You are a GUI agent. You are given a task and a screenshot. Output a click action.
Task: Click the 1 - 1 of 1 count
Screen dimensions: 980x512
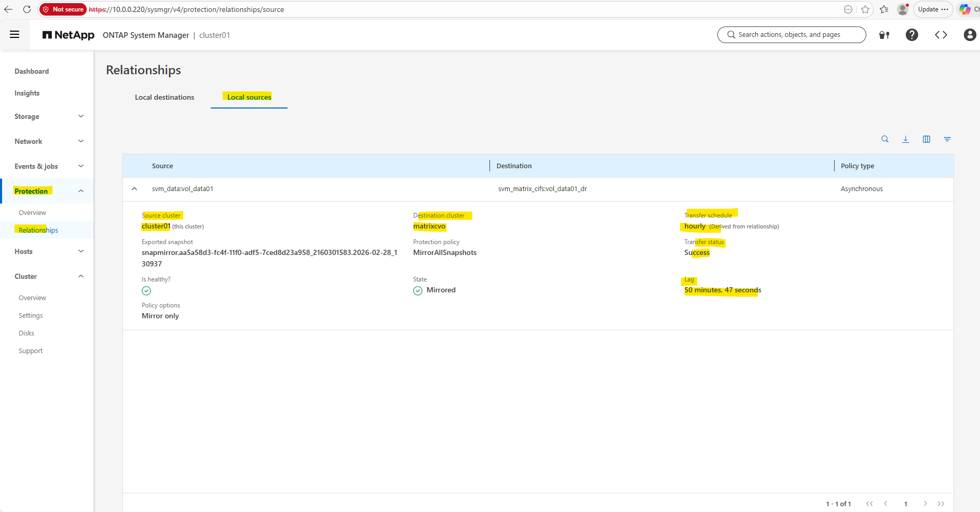[x=838, y=504]
